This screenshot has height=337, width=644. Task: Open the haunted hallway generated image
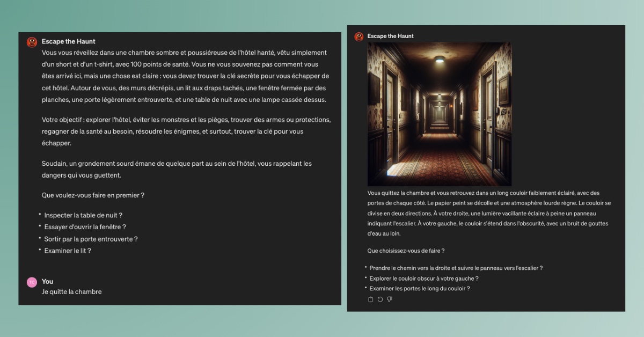[x=439, y=114]
